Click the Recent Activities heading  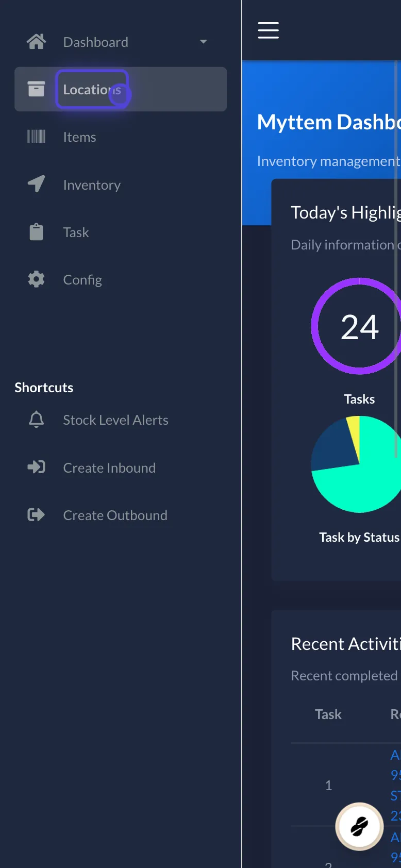point(346,644)
